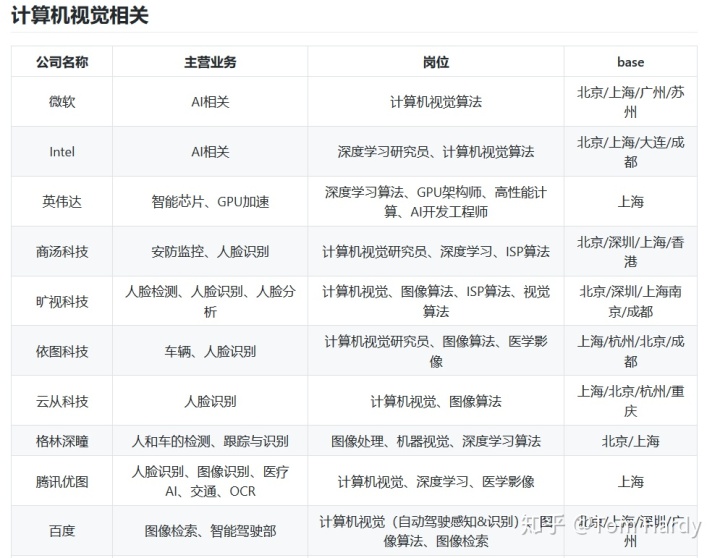Click the 依图科技 position cell with 医学影像

[x=436, y=352]
